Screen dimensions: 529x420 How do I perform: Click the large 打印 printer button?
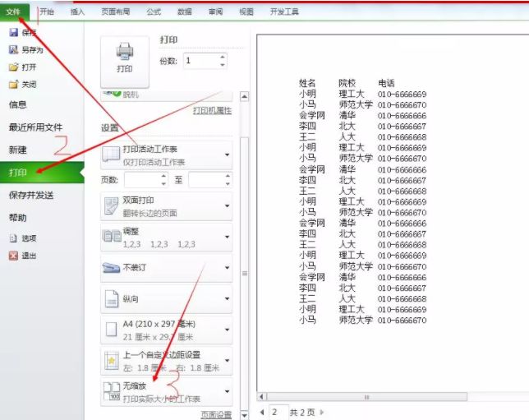pyautogui.click(x=125, y=62)
